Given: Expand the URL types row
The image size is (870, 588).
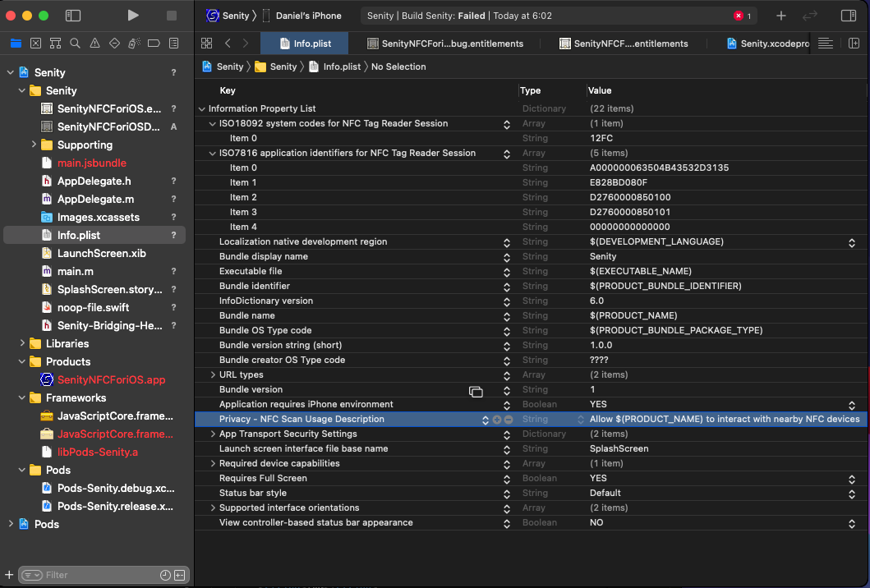Looking at the screenshot, I should click(214, 375).
